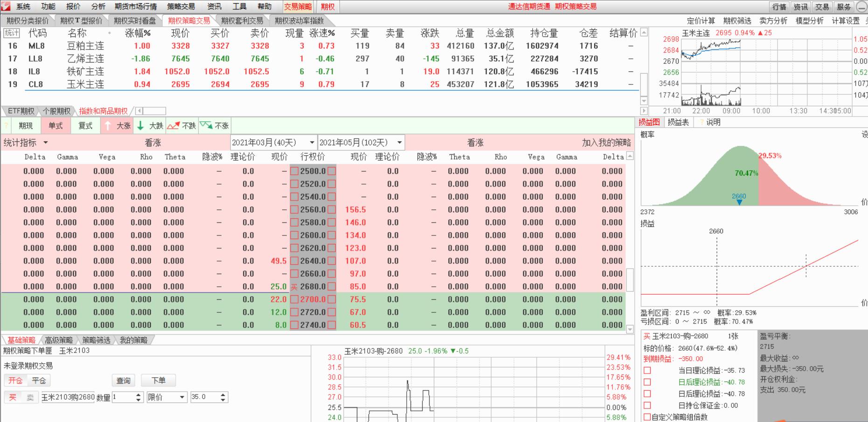Expand the 统计指标 dropdown
Image resolution: width=868 pixels, height=422 pixels.
46,142
